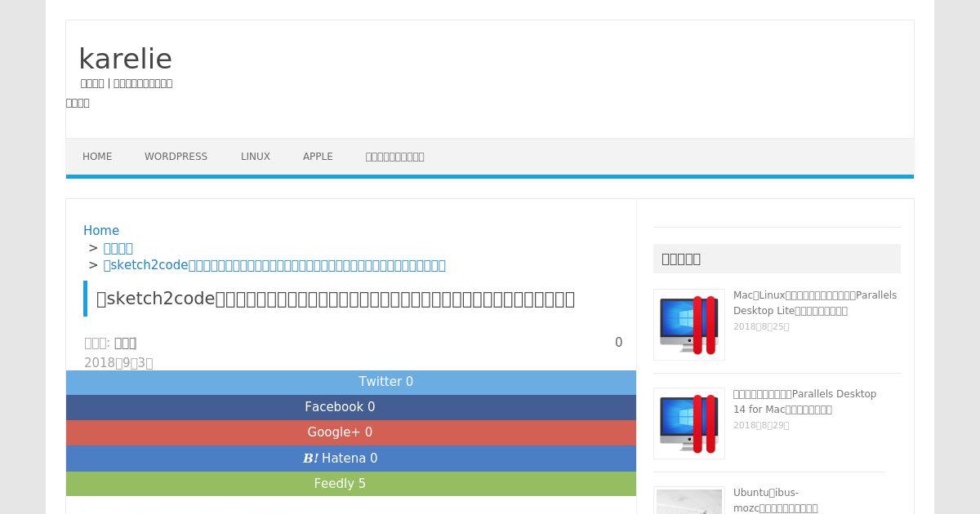Click the category breadcrumb link below Home
This screenshot has height=514, width=980.
click(x=118, y=248)
